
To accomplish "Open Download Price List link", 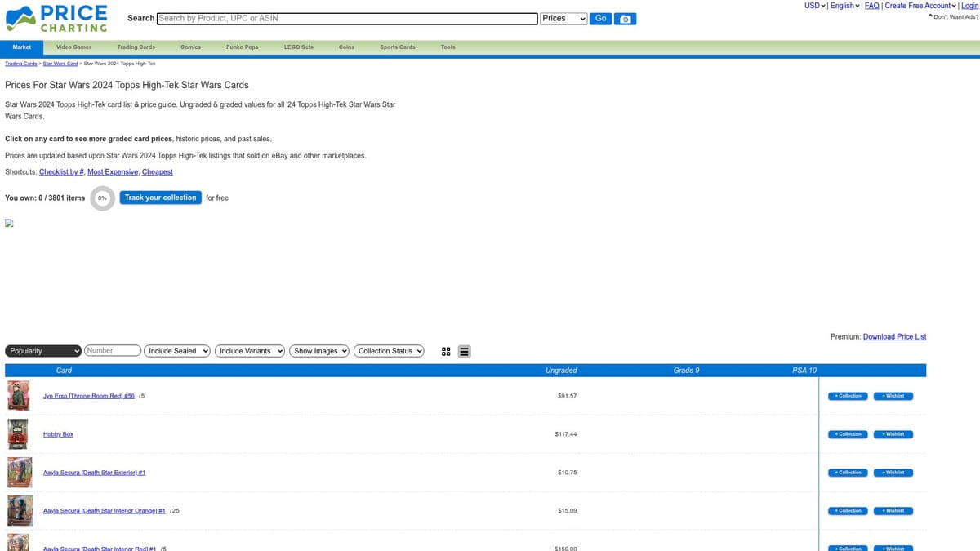I will (x=894, y=337).
